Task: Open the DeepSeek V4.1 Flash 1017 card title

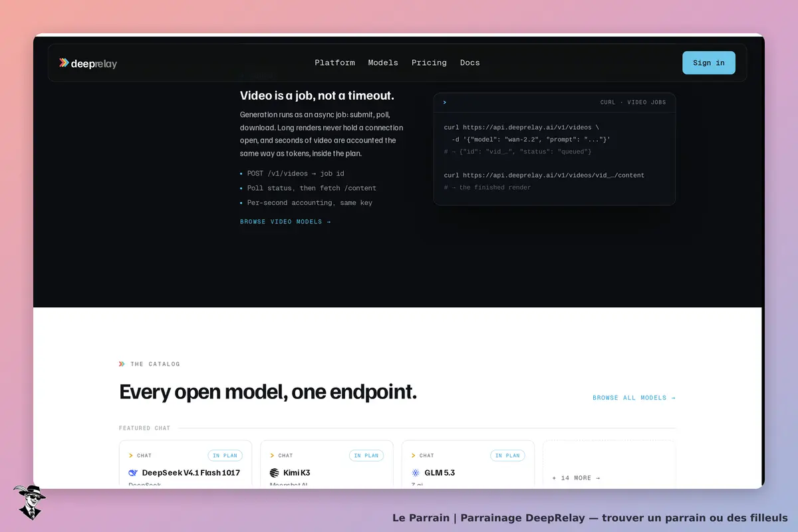Action: pyautogui.click(x=191, y=473)
